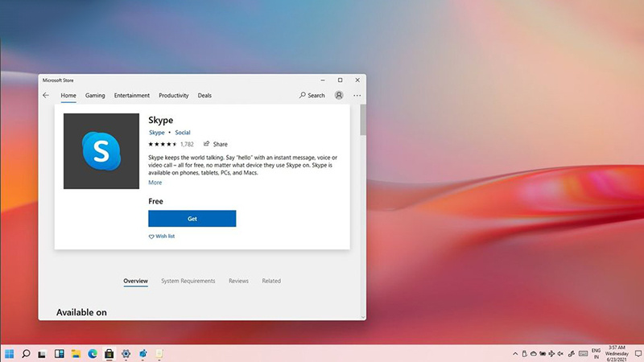Click the battery tray icon
This screenshot has width=644, height=362.
coord(543,353)
